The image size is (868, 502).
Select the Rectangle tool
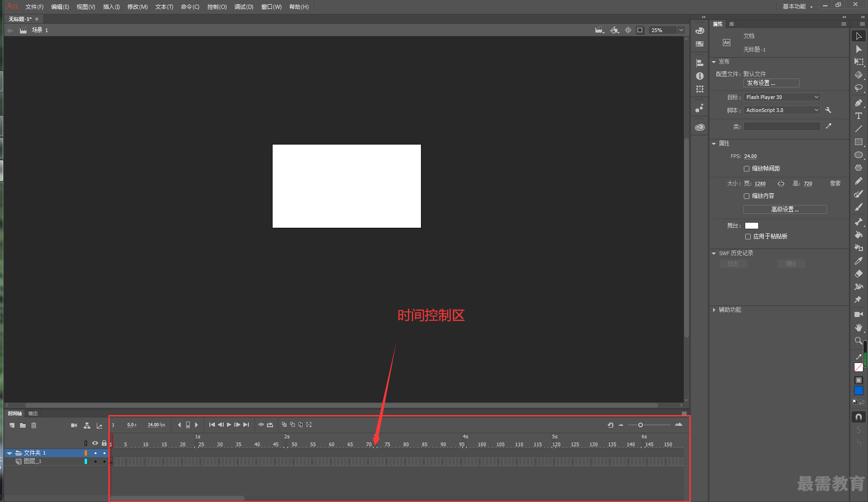tap(859, 142)
